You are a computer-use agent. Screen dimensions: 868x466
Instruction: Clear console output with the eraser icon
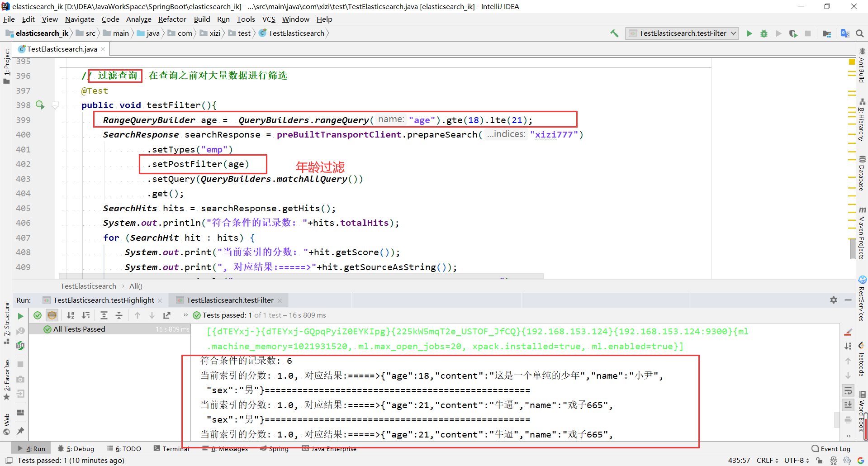click(x=848, y=332)
